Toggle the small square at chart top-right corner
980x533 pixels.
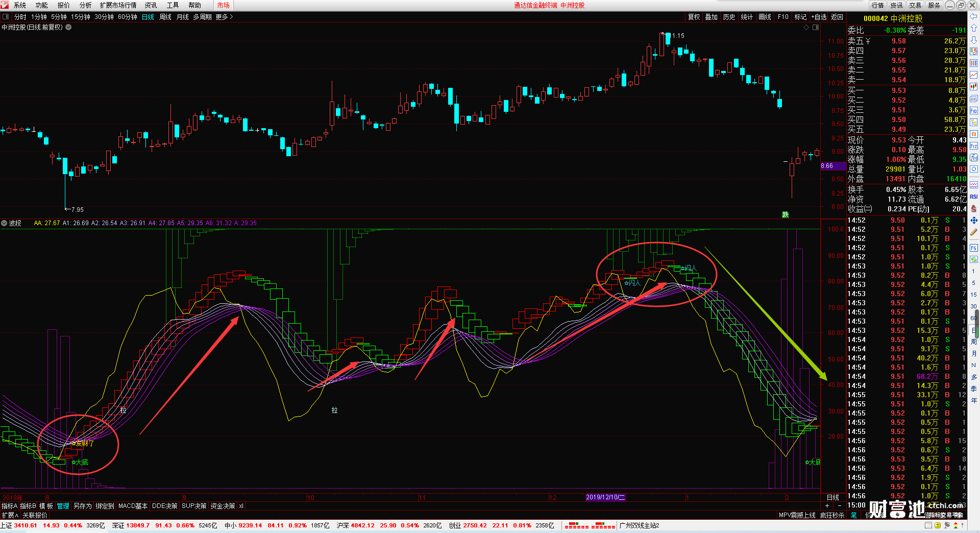pos(816,27)
